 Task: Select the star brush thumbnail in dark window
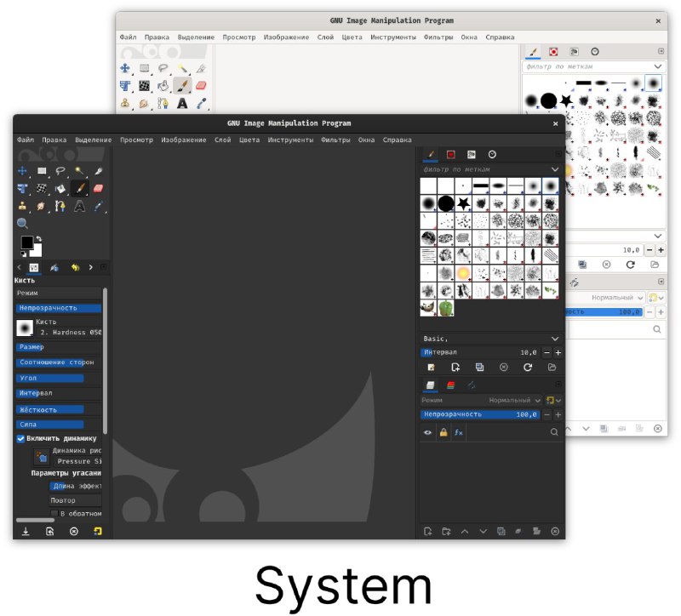click(x=463, y=203)
